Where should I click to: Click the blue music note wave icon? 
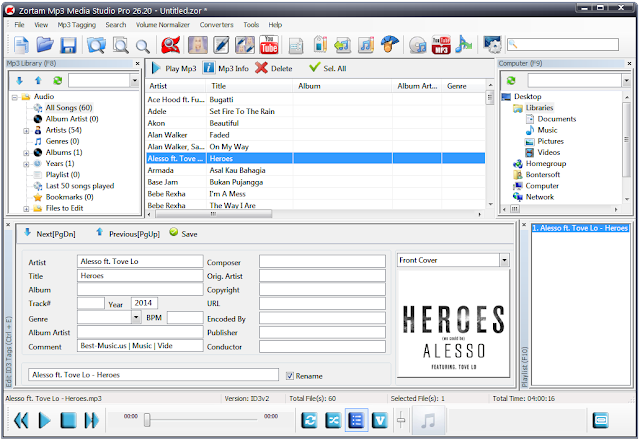tap(463, 44)
